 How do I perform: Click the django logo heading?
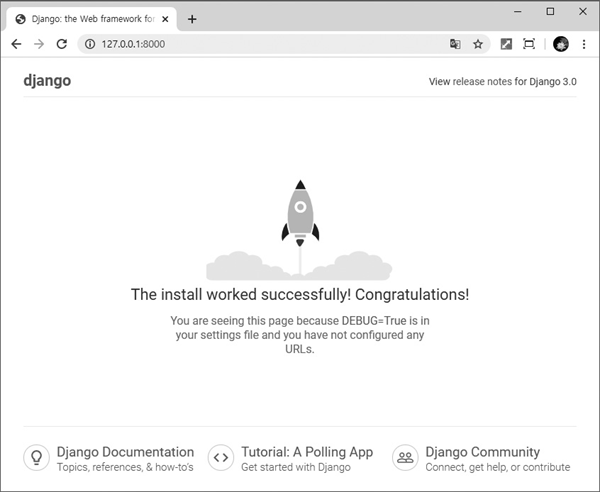[47, 81]
